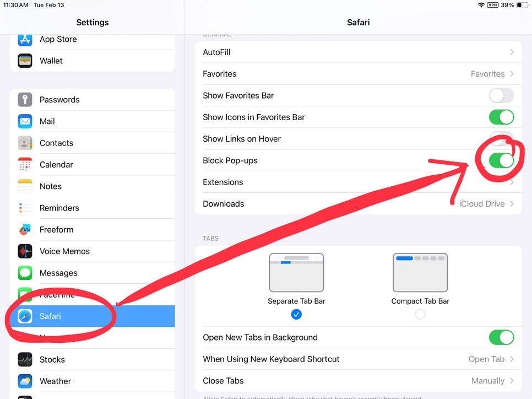The width and height of the screenshot is (532, 399).
Task: Tap the Passwords key icon
Action: click(25, 100)
